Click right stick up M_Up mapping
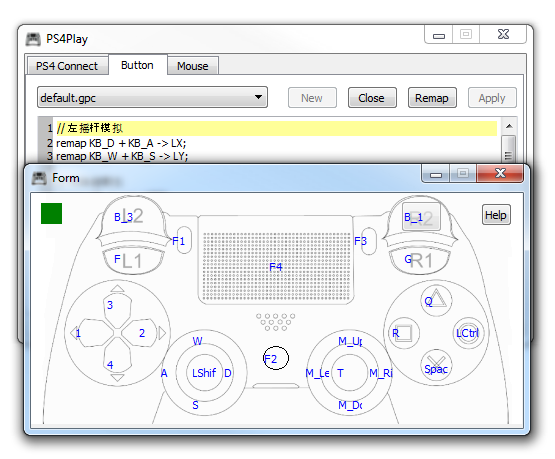This screenshot has height=459, width=555. point(350,341)
